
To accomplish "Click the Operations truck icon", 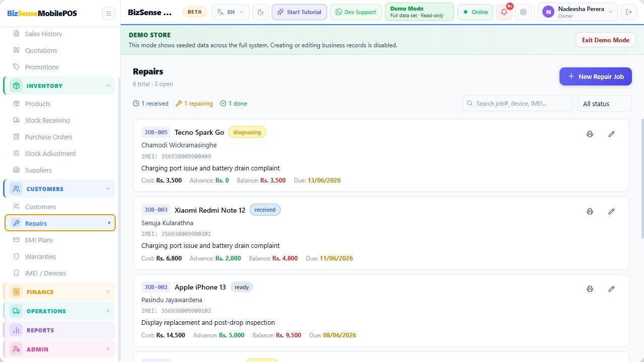I will coord(16,311).
